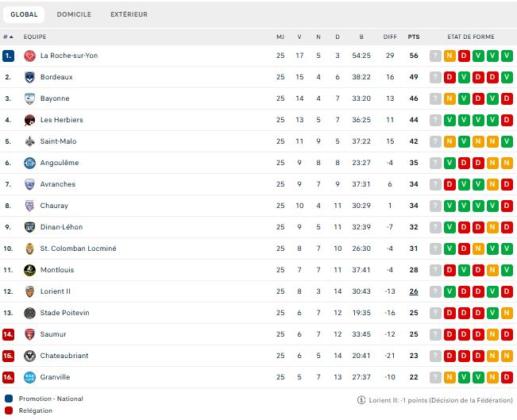Click the La Roche-sur-Yon club crest
Screen dimensions: 517x420
29,56
